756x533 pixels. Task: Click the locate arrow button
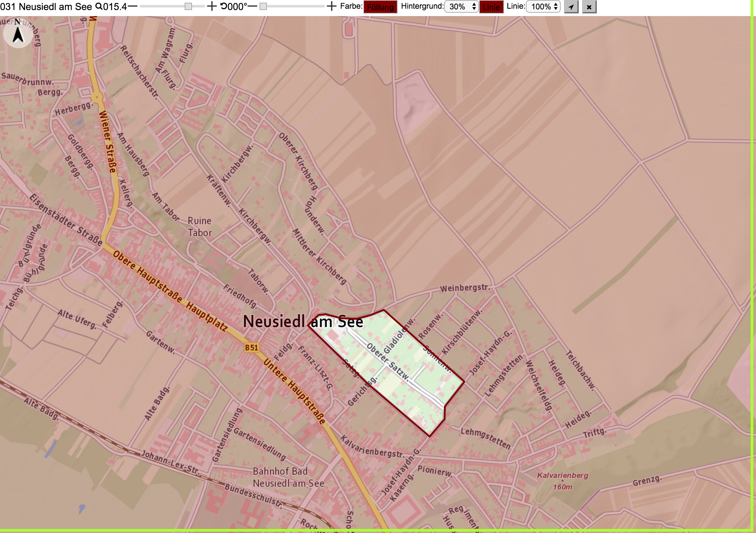click(571, 7)
